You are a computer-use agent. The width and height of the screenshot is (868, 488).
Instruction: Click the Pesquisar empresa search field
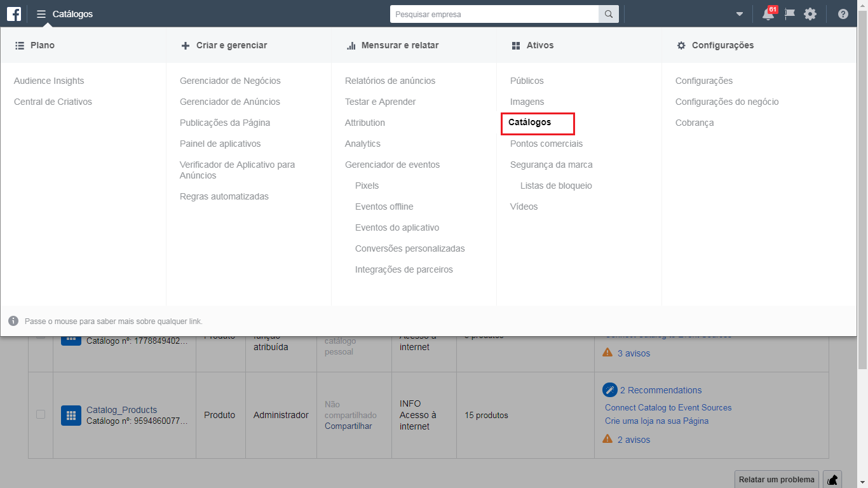click(494, 14)
